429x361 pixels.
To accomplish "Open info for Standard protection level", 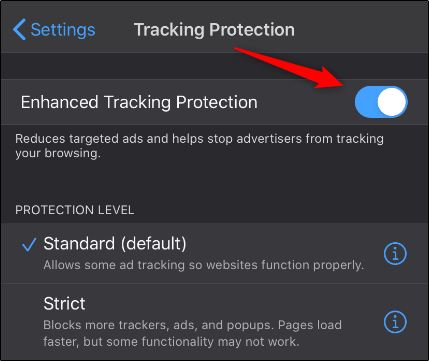I will [395, 254].
